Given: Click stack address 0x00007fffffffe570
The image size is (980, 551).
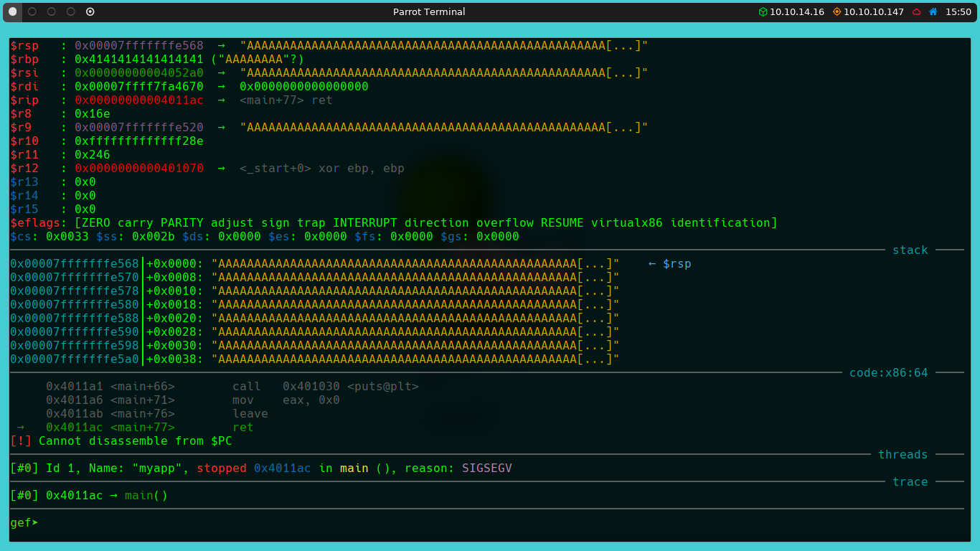Looking at the screenshot, I should point(75,278).
